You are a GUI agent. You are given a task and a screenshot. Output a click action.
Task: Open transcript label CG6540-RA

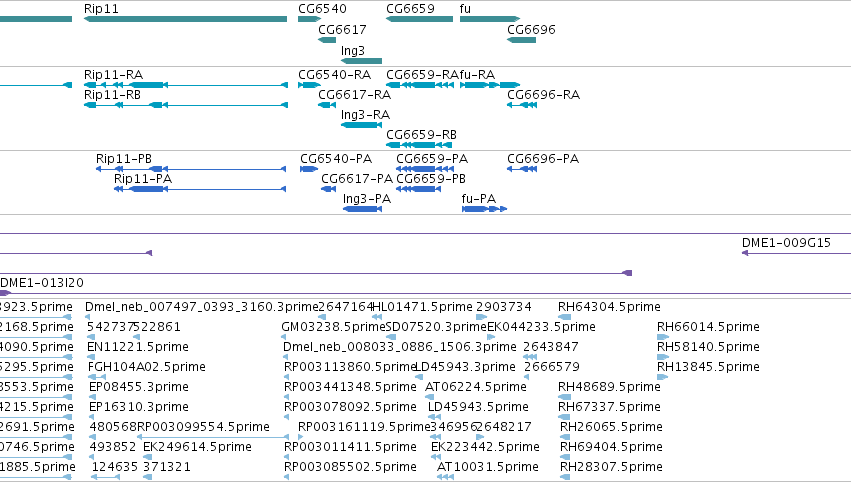pos(334,75)
